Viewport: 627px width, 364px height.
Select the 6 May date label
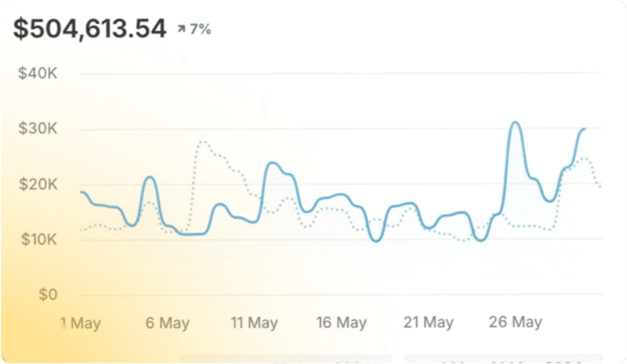tap(167, 323)
